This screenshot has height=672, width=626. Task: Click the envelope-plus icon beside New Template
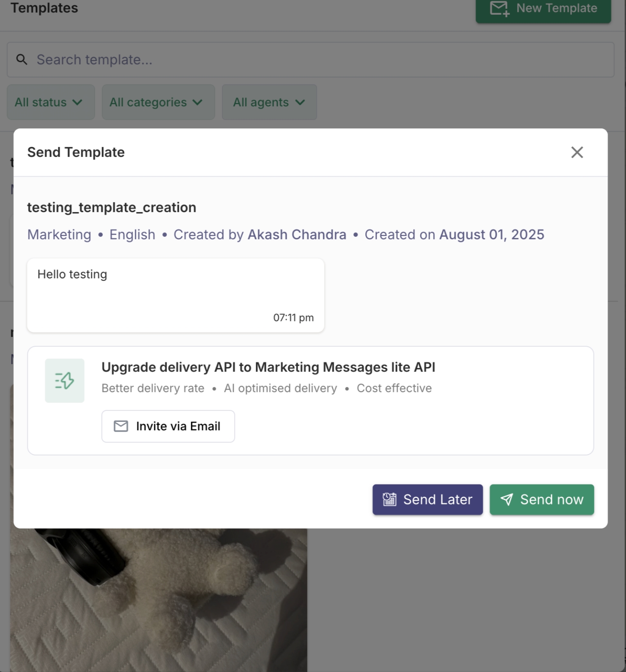click(x=499, y=9)
